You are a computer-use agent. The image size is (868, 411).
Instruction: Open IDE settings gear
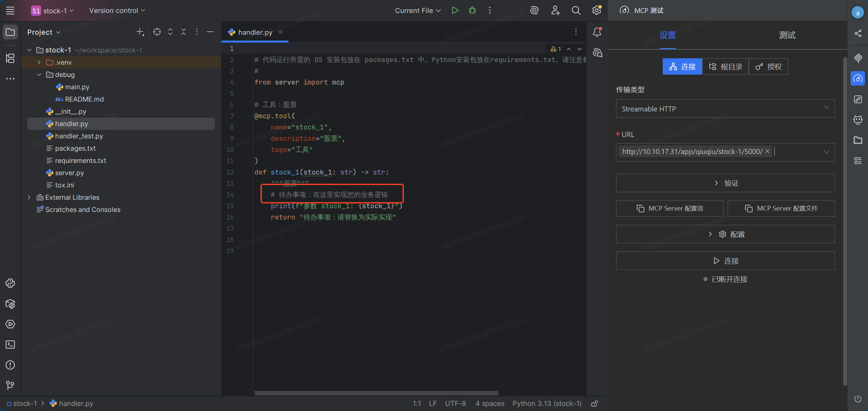597,11
